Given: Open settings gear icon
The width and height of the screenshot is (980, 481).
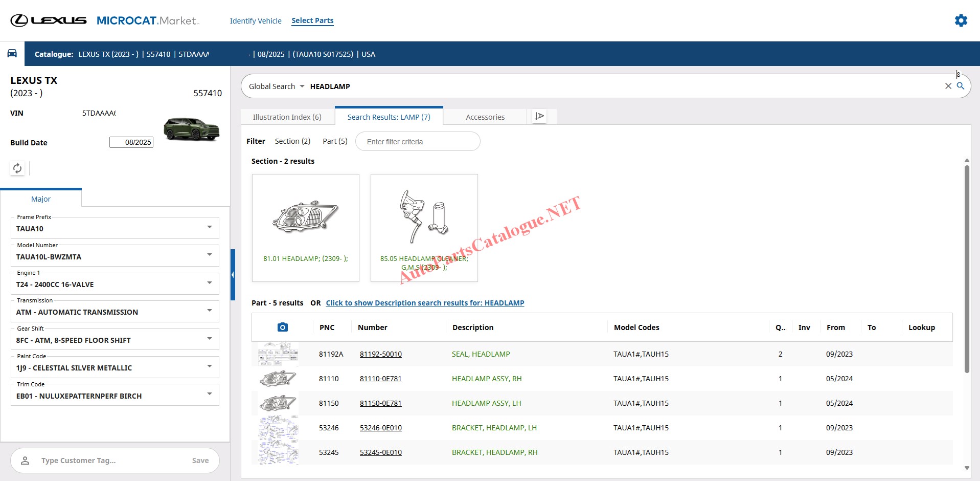Looking at the screenshot, I should [x=961, y=20].
